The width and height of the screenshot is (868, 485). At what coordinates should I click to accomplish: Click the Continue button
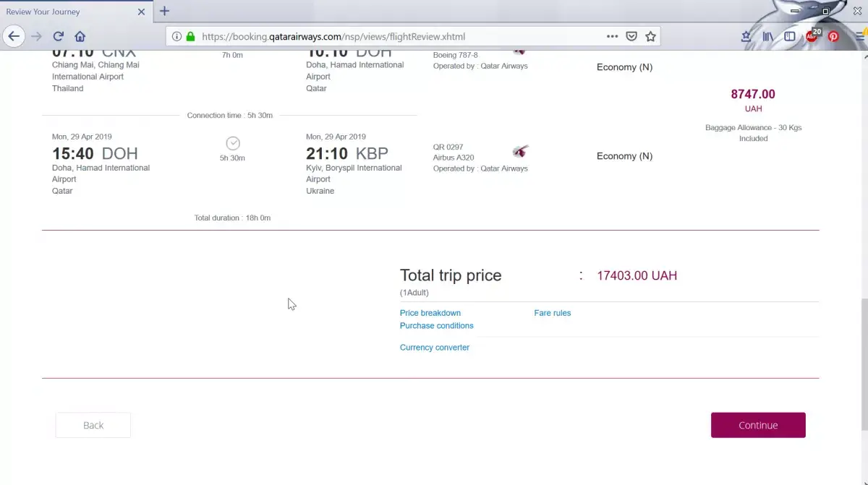click(758, 425)
